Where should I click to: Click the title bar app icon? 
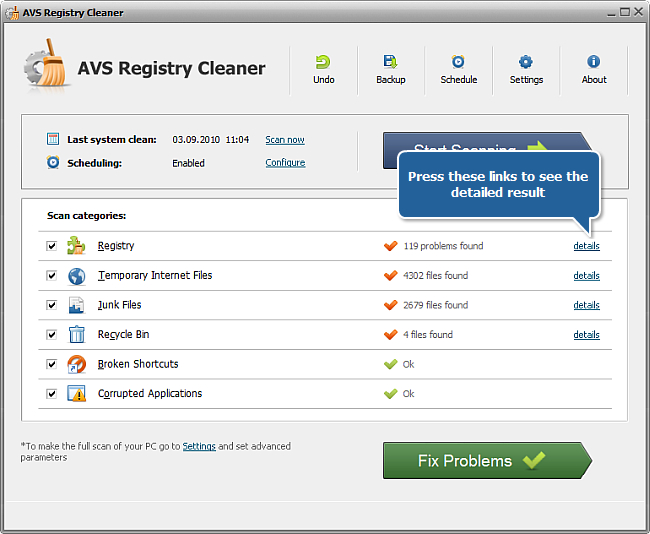12,13
